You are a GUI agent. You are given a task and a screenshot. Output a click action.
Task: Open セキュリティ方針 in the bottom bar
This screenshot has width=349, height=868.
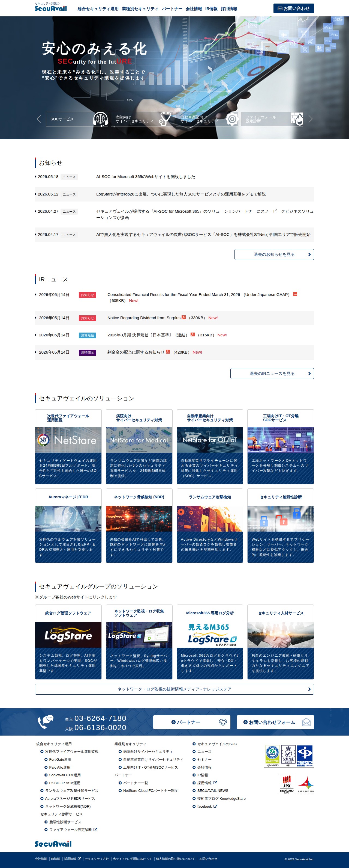pyautogui.click(x=97, y=859)
